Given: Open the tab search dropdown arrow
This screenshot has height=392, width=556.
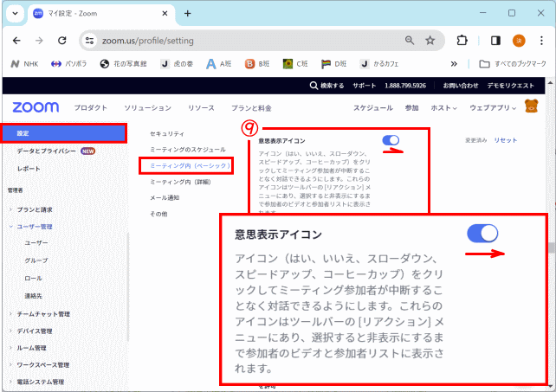Looking at the screenshot, I should pos(15,14).
